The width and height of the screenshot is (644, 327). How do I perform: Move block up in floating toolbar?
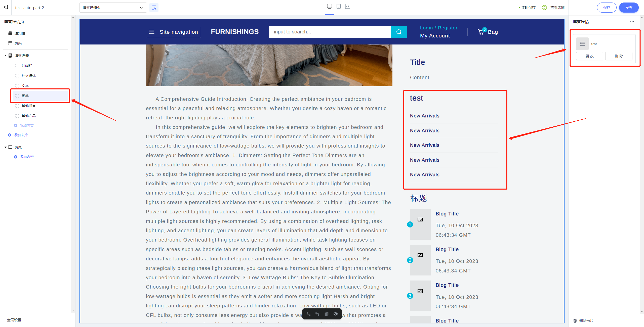(x=308, y=314)
